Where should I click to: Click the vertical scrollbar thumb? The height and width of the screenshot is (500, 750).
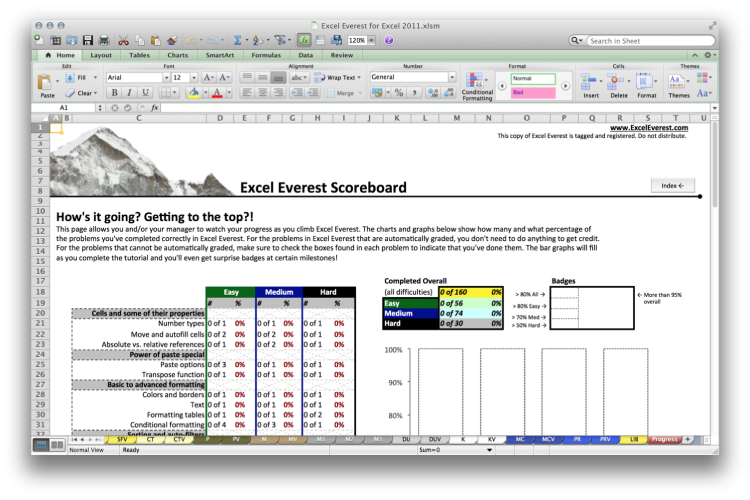[x=715, y=165]
